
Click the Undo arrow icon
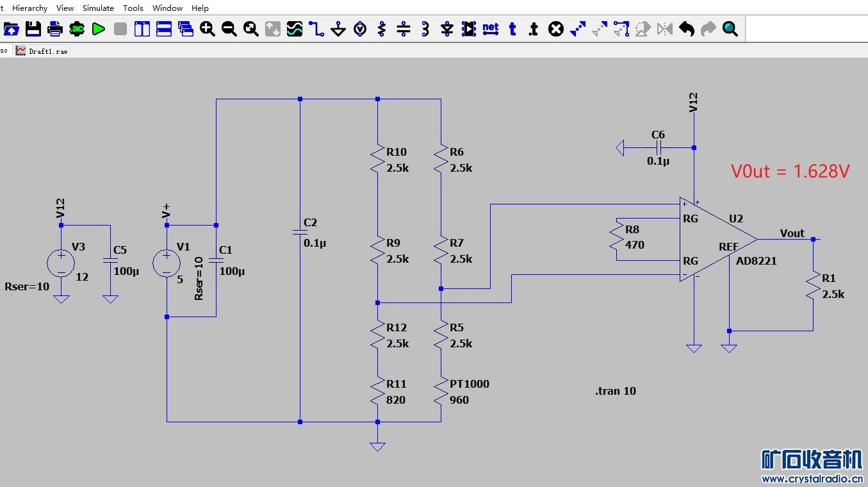click(687, 29)
